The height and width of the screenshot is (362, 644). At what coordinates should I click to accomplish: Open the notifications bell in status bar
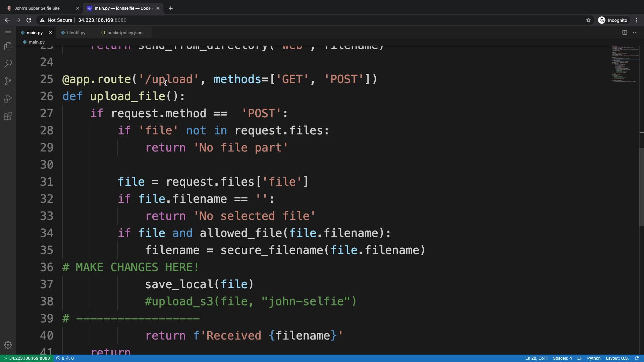[637, 358]
